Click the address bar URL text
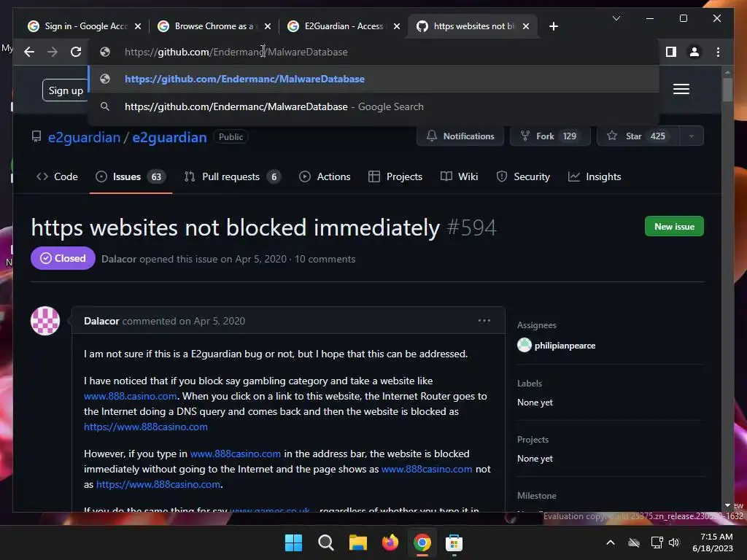 click(236, 52)
